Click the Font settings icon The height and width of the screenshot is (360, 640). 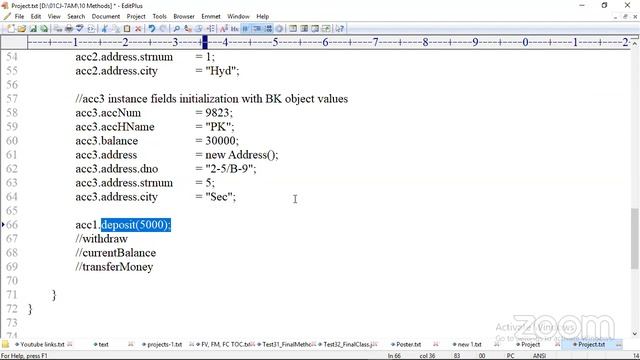224,29
